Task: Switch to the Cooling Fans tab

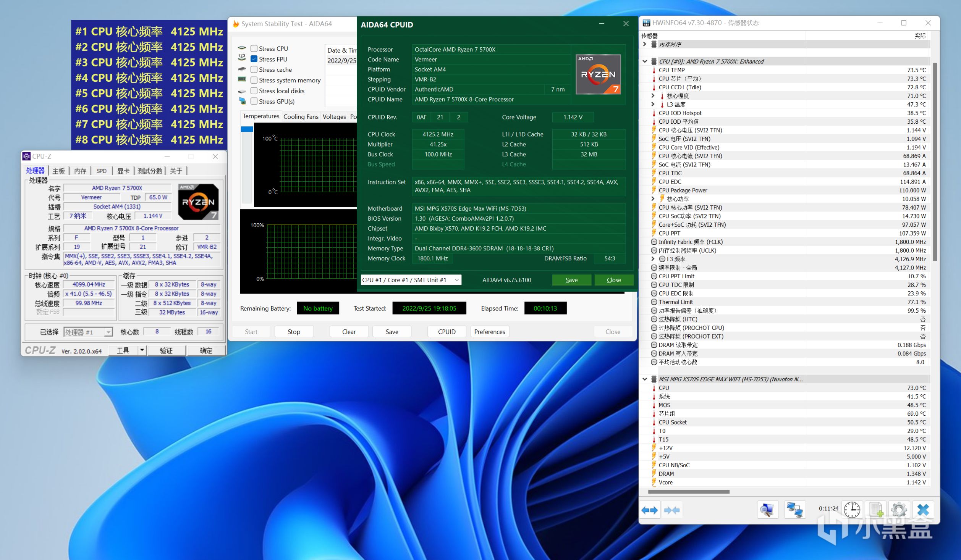Action: [x=301, y=117]
